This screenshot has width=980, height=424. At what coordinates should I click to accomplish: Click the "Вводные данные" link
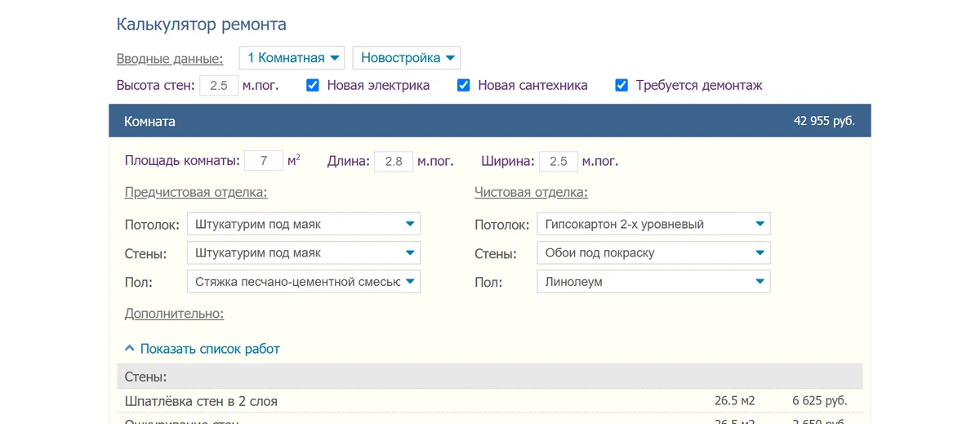point(170,59)
